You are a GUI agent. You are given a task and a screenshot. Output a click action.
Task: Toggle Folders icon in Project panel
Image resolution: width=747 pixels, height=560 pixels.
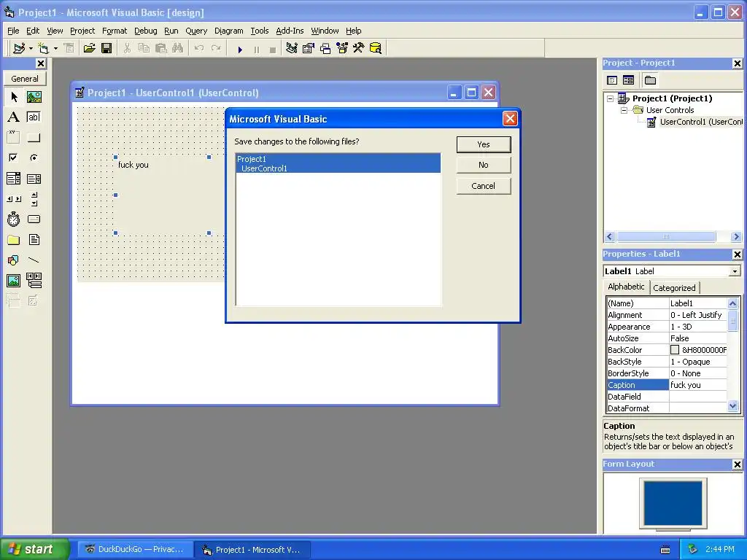coord(650,80)
